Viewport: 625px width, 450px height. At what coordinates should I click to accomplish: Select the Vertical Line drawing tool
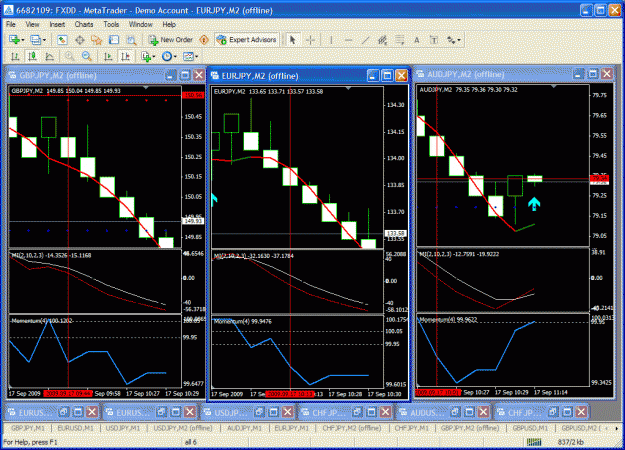pos(331,40)
